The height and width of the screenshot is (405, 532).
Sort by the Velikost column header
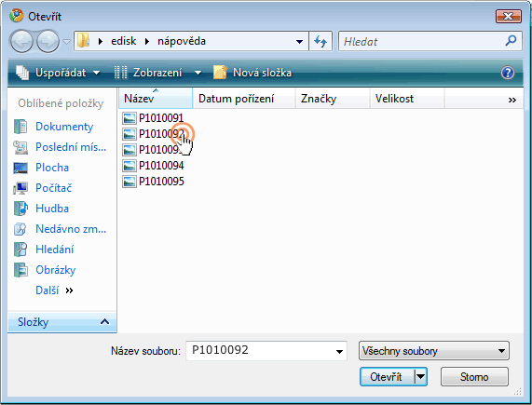[x=407, y=99]
